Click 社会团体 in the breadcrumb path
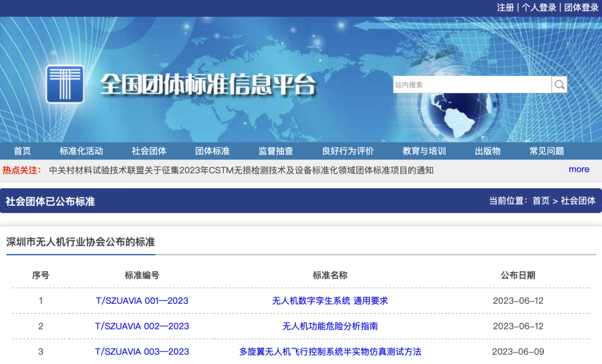Viewport: 602px width, 364px height. 578,201
